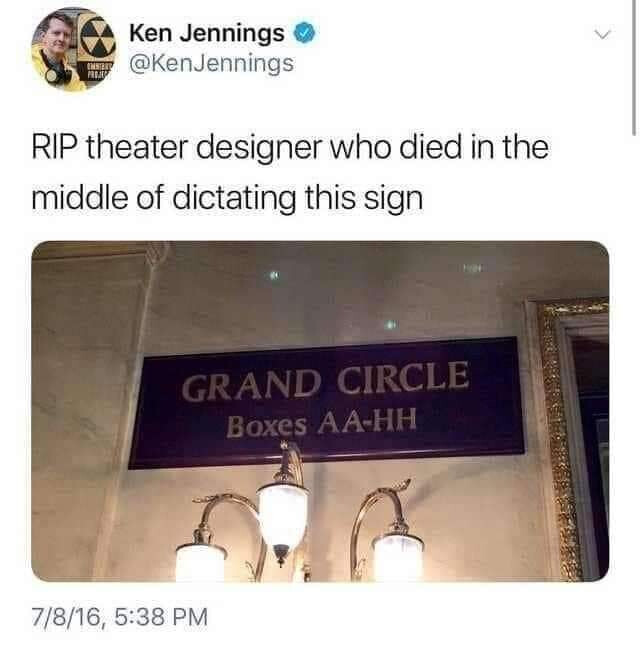Click the left lamp shade in photo
The width and height of the screenshot is (640, 648).
[200, 563]
